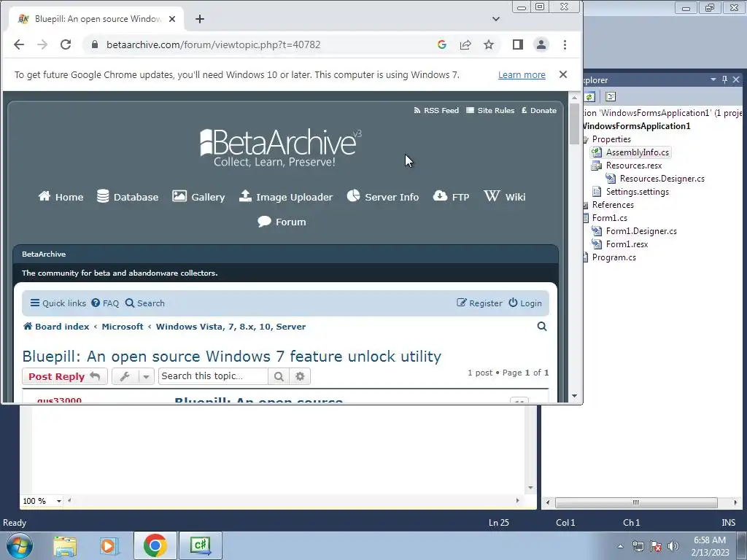The image size is (747, 560).
Task: Open the RSS Feed link
Action: [436, 111]
